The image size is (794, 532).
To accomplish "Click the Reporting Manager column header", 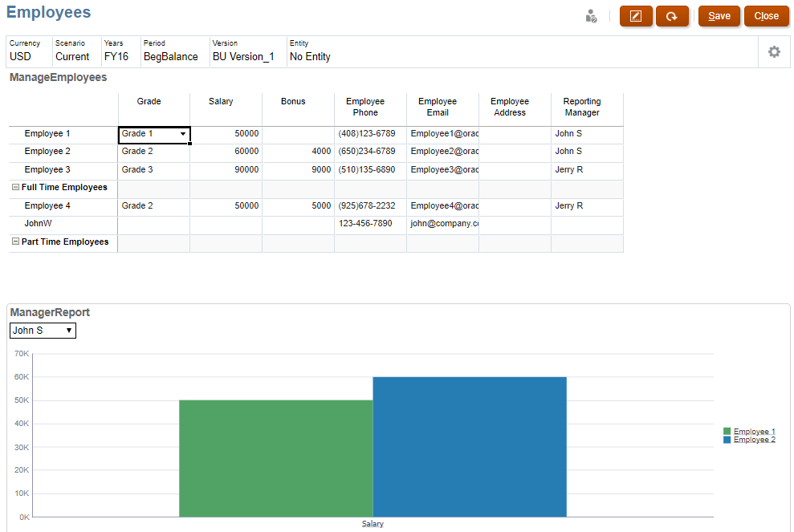I will click(582, 107).
